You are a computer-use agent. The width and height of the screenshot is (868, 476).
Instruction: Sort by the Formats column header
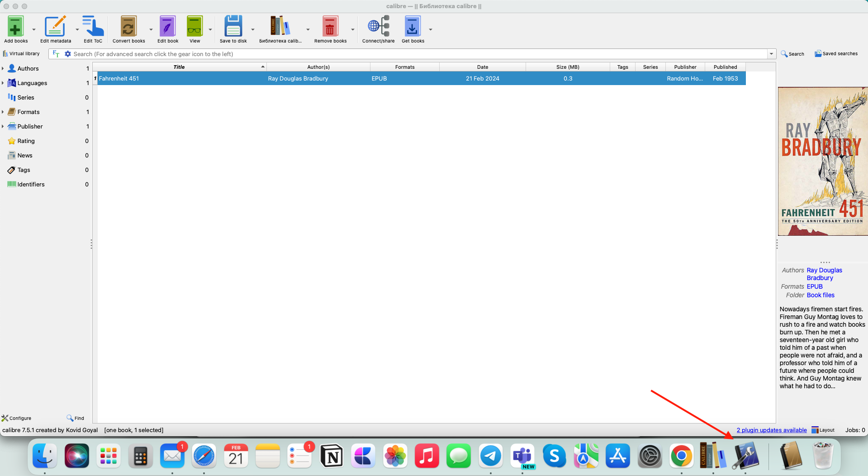(x=405, y=67)
